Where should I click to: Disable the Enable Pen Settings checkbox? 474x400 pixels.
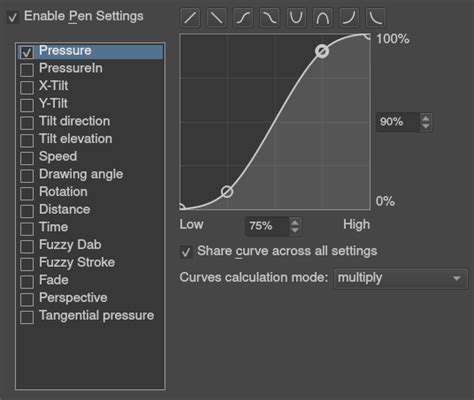(13, 17)
